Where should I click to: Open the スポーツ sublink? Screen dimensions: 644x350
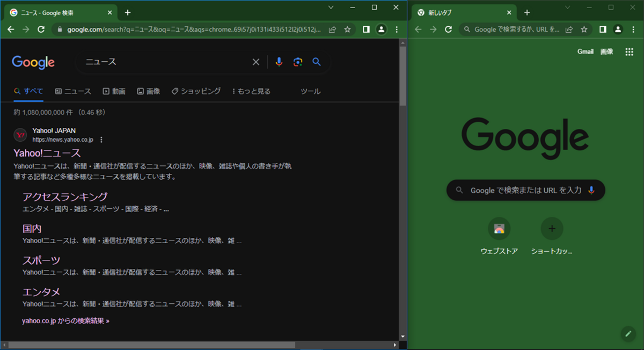(41, 260)
